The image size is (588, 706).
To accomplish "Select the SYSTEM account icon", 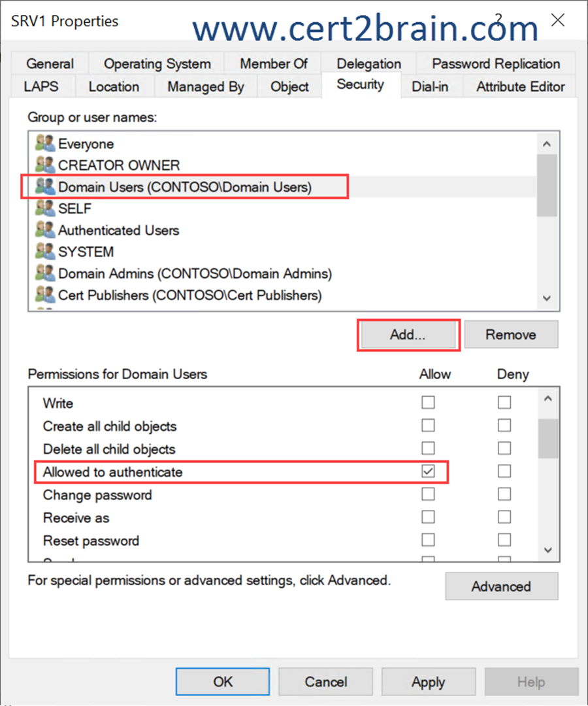I will pos(45,252).
